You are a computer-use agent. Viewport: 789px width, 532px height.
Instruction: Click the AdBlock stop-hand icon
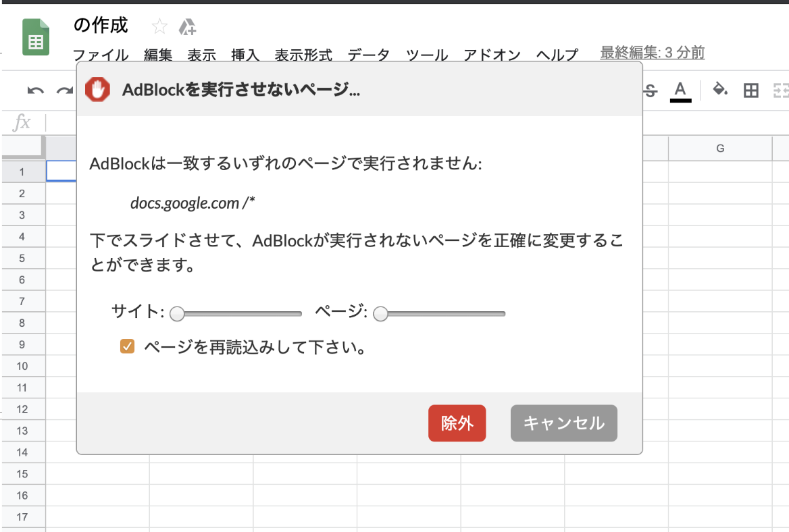coord(98,90)
